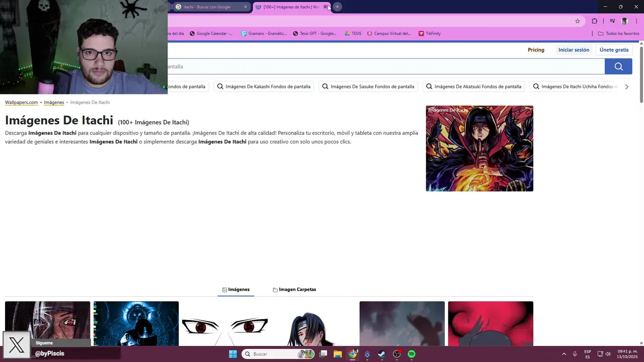Click the X logo in the stream overlay
Screen dimensions: 644x362
point(17,345)
